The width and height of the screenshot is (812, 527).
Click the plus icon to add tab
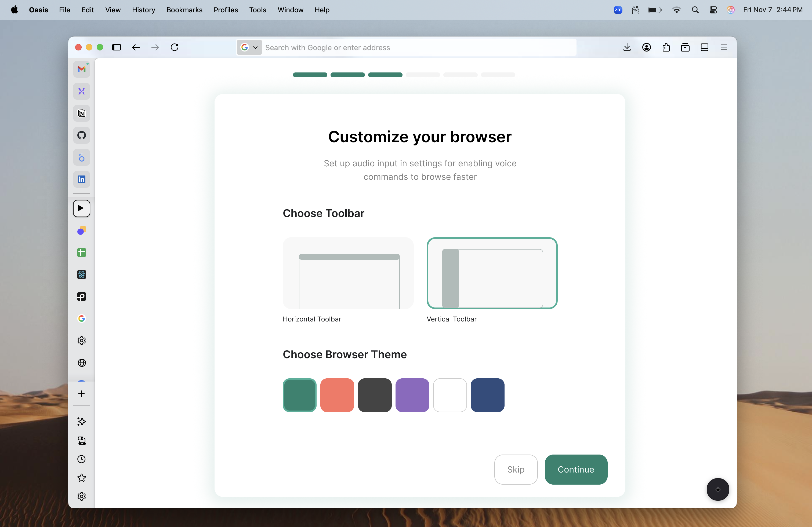pyautogui.click(x=82, y=394)
